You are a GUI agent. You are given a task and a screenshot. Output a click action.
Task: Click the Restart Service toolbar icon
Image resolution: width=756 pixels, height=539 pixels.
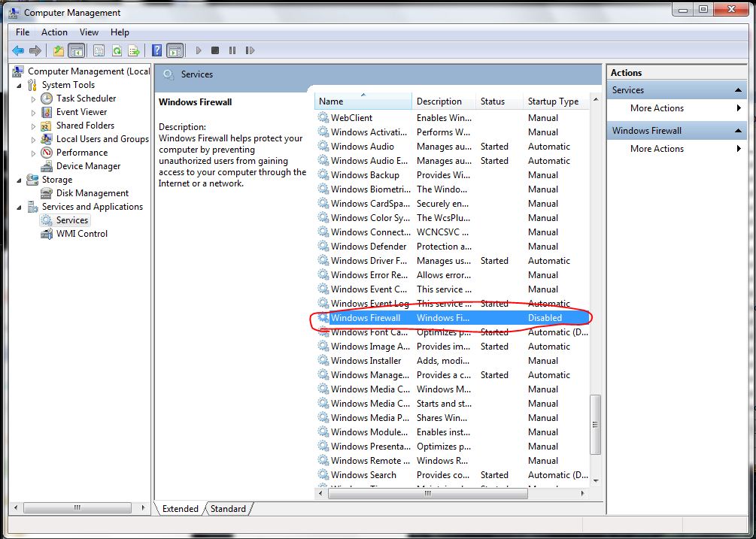click(x=250, y=50)
